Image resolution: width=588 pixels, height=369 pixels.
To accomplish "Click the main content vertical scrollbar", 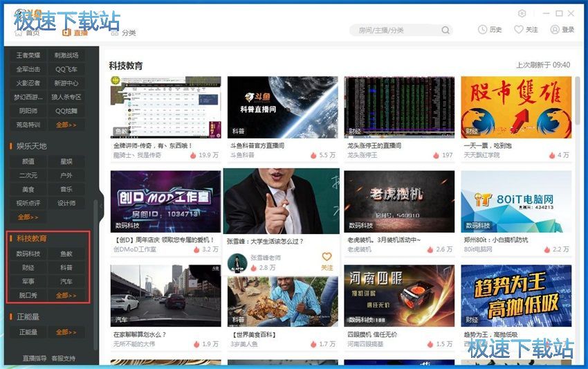I will click(x=578, y=100).
